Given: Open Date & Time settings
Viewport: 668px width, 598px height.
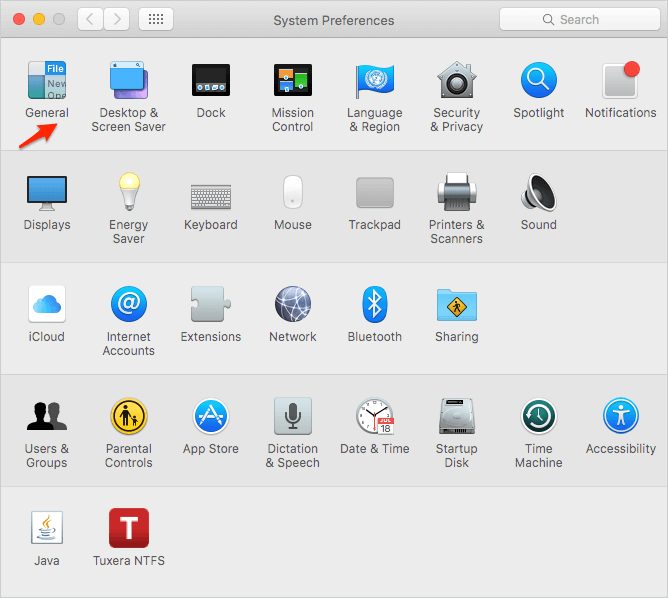Looking at the screenshot, I should tap(375, 416).
